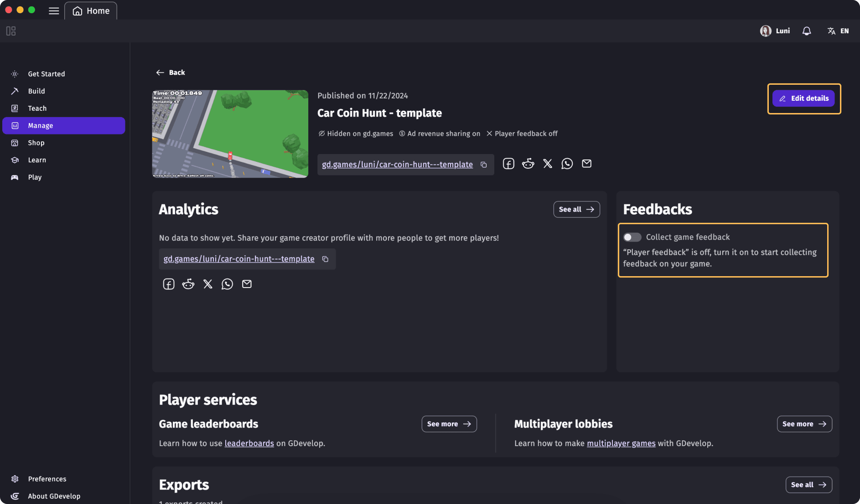Enable the Collect game feedback toggle
This screenshot has height=504, width=860.
pos(632,237)
